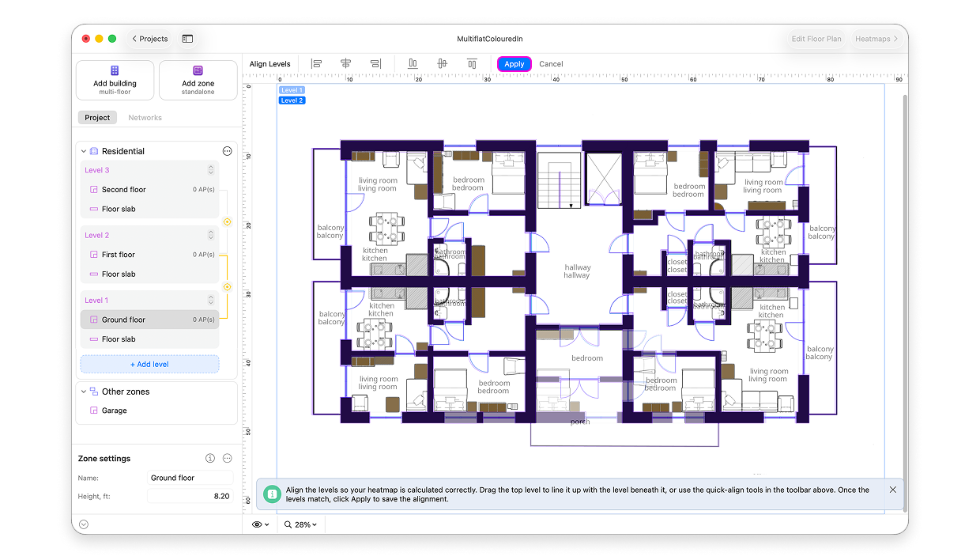Screen dimensions: 980x560
Task: Select Second floor in Level 3
Action: (x=149, y=190)
